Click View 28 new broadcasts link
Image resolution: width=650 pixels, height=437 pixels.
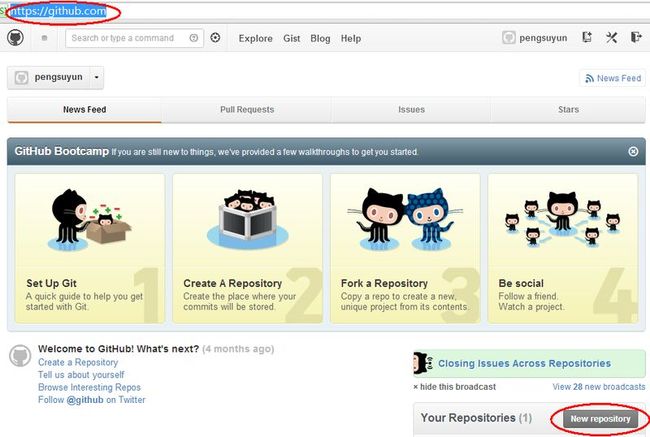[599, 387]
